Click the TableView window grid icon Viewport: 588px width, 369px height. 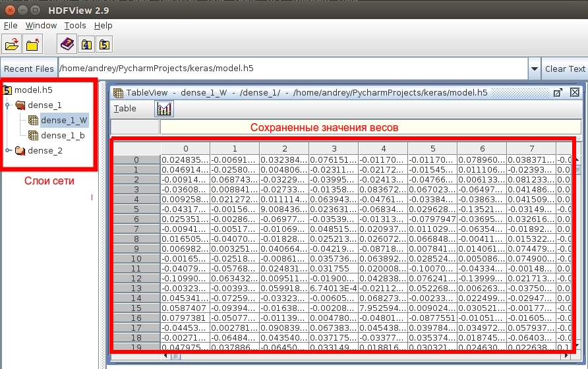click(x=119, y=93)
